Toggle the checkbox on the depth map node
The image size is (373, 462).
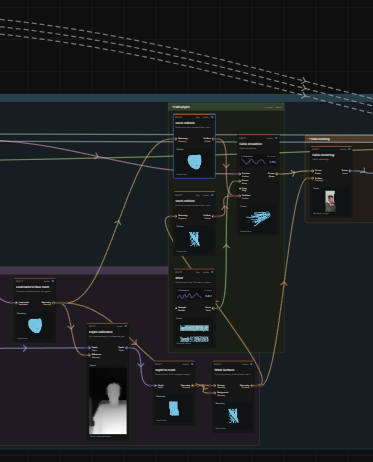[126, 326]
